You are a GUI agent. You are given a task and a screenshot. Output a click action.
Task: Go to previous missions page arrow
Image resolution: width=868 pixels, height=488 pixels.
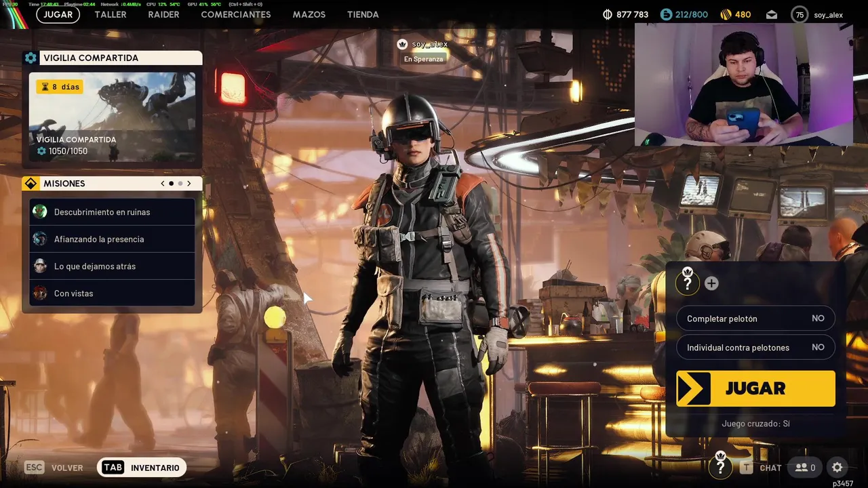coord(163,184)
